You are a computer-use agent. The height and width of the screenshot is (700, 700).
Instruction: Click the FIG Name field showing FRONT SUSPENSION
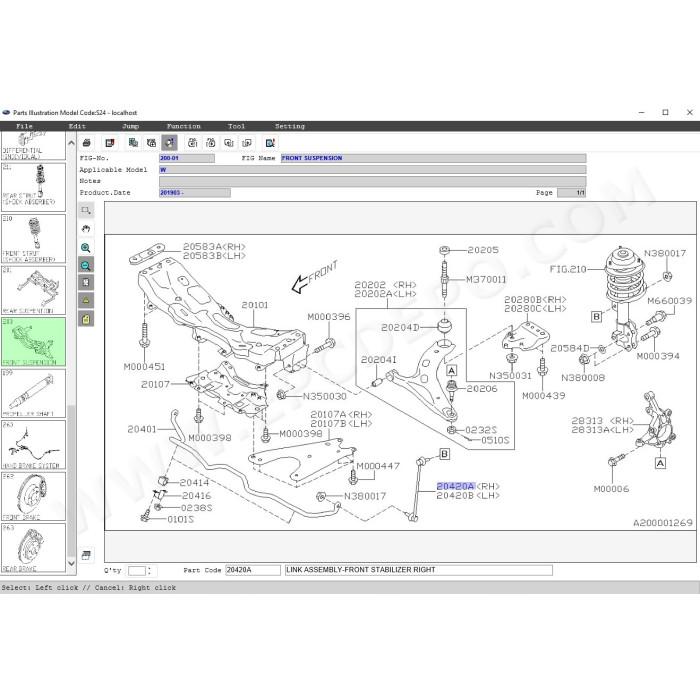pos(433,158)
